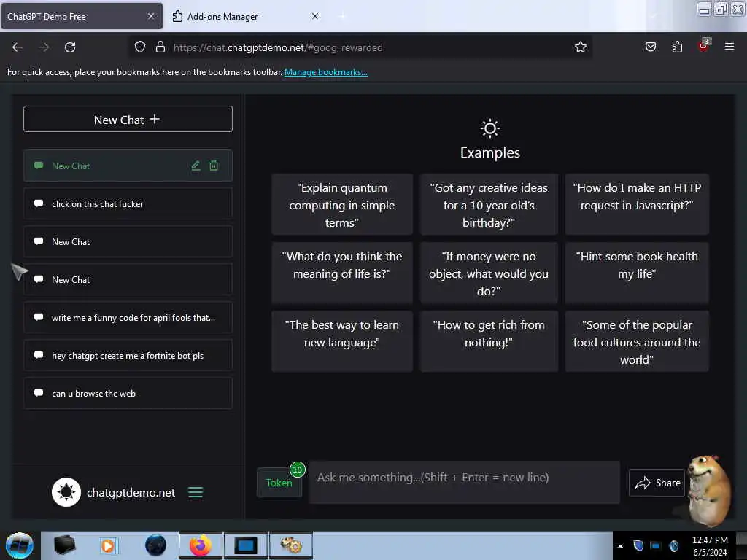Open 'write me a funny code for april fools' chat

click(x=128, y=318)
